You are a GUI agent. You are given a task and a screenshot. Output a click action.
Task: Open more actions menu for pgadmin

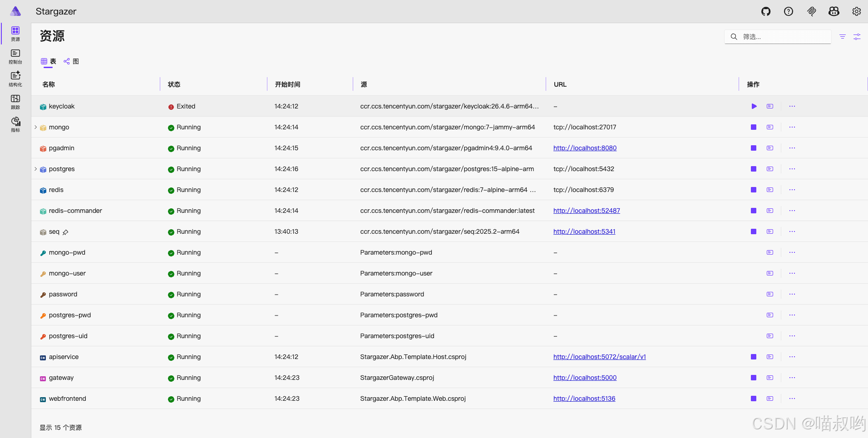coord(792,148)
